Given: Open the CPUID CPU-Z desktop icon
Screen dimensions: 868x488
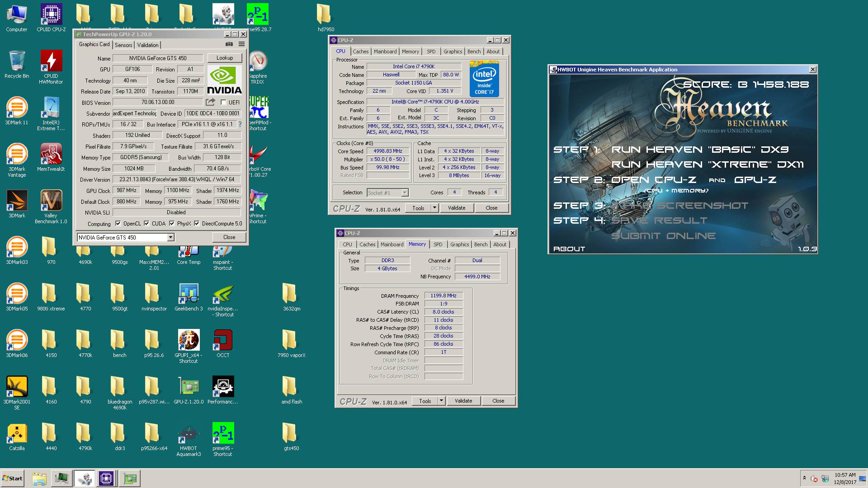Looking at the screenshot, I should point(51,17).
